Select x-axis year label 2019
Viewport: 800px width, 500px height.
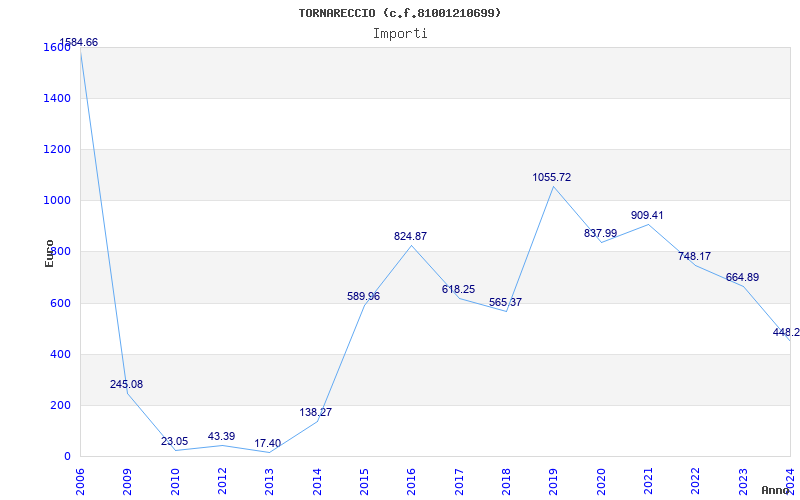click(x=553, y=482)
